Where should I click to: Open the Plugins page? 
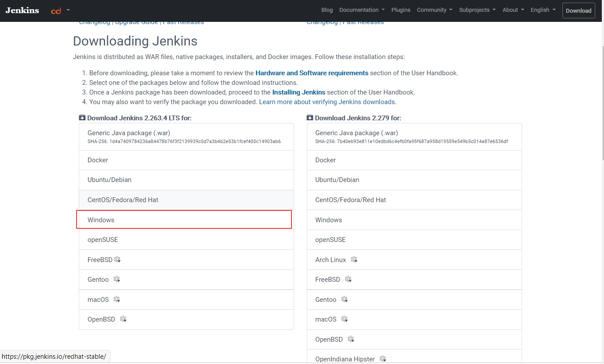pos(401,10)
